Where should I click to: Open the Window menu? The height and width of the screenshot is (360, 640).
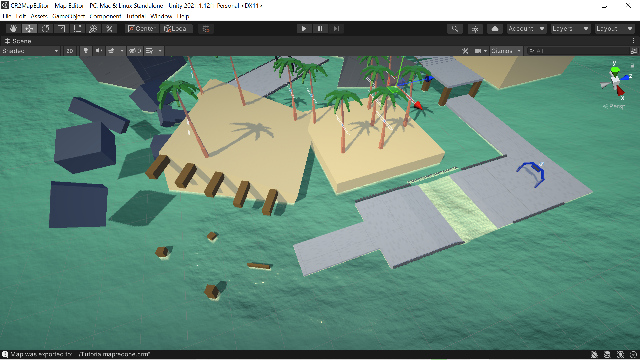pyautogui.click(x=161, y=16)
